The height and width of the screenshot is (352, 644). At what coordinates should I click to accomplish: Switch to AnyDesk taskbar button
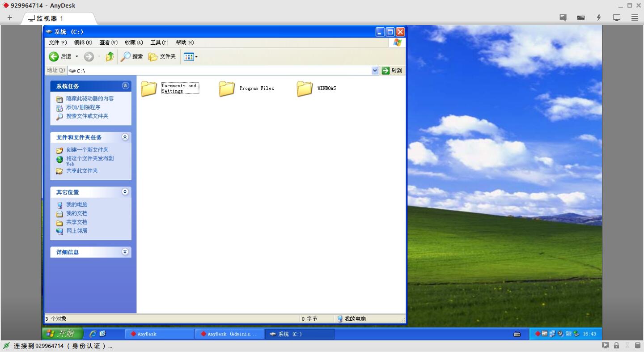(x=160, y=334)
